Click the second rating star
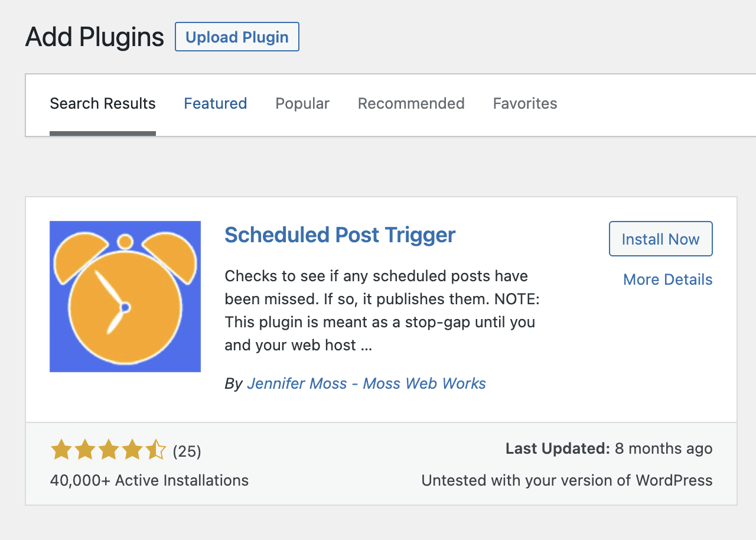756x540 pixels. pos(85,450)
